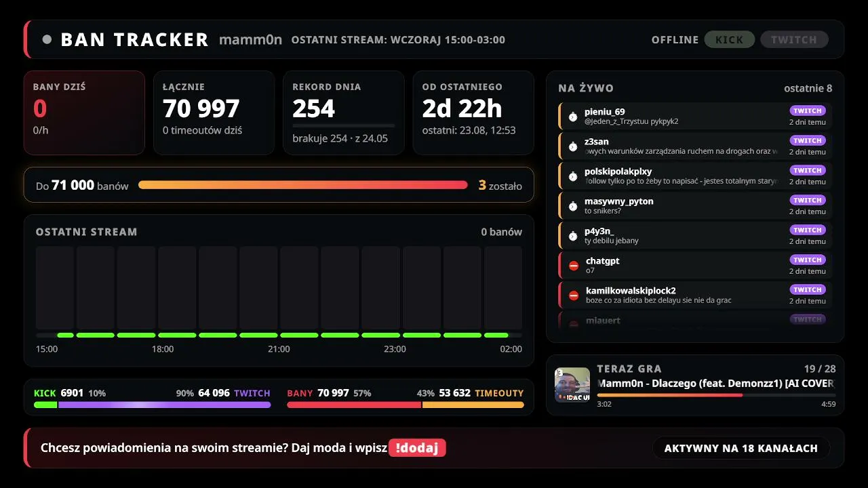The height and width of the screenshot is (488, 868).
Task: Click the 18:00 time label on the chart
Action: tap(163, 349)
